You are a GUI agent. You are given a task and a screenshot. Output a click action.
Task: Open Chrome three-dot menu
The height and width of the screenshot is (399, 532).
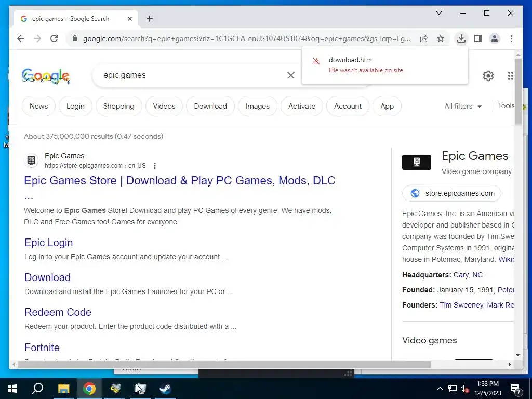coord(511,38)
